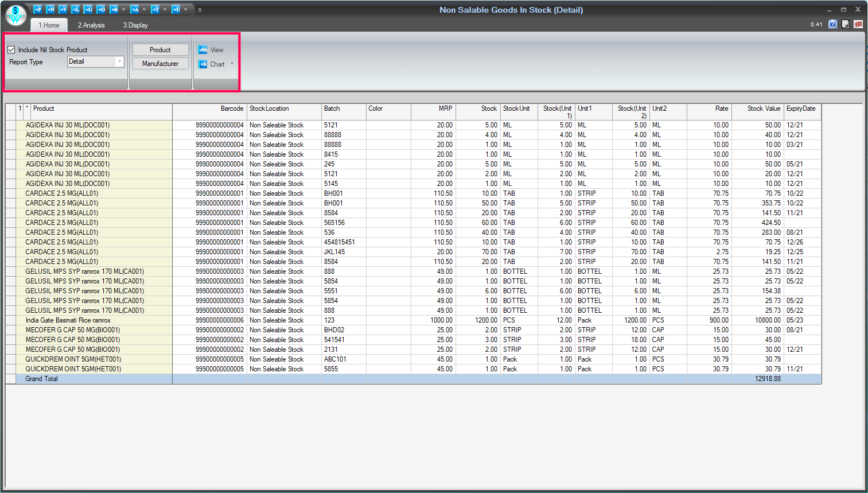The height and width of the screenshot is (493, 868).
Task: Click the V quick access icon
Action: tap(63, 9)
